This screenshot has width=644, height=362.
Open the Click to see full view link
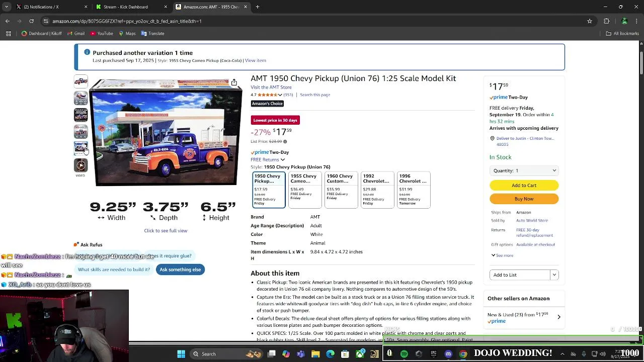(166, 231)
